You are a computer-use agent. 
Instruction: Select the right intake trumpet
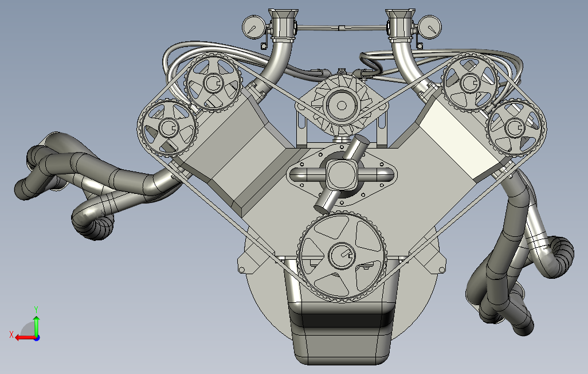[x=401, y=25]
